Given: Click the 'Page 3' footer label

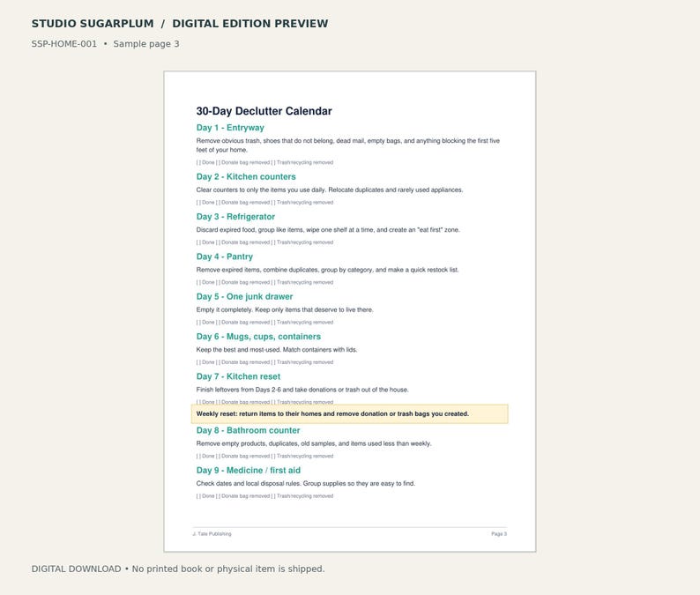Looking at the screenshot, I should click(x=499, y=534).
